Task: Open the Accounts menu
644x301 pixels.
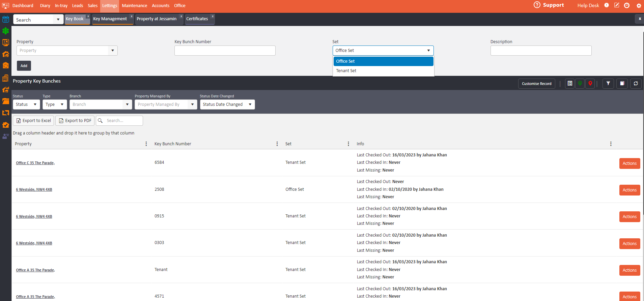Action: [161, 5]
